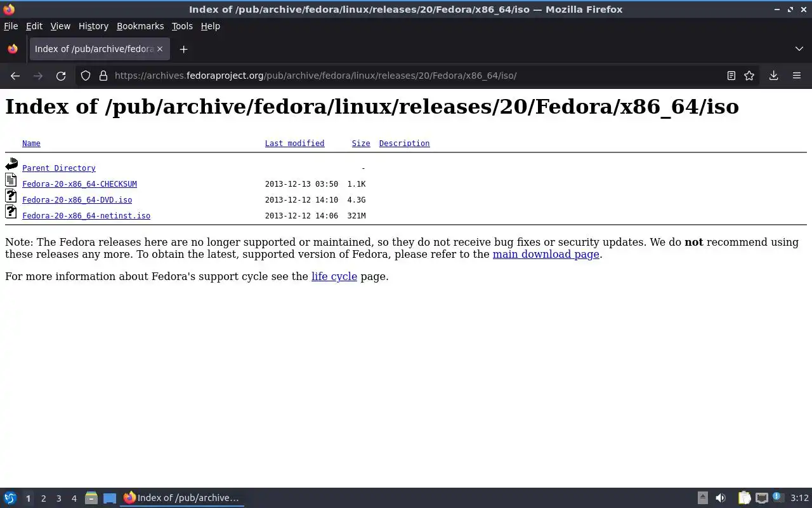Sort listing by Size column
Image resolution: width=812 pixels, height=508 pixels.
pyautogui.click(x=361, y=144)
